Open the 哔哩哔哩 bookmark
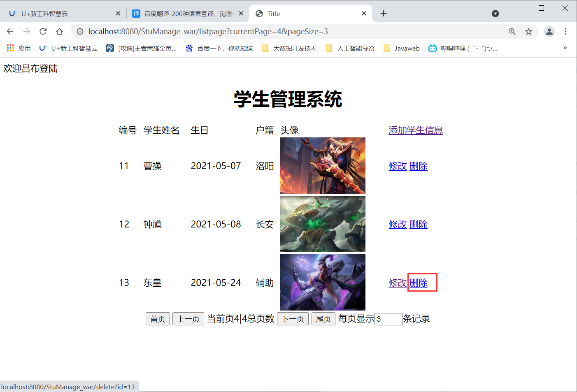Viewport: 577px width, 392px height. 463,48
